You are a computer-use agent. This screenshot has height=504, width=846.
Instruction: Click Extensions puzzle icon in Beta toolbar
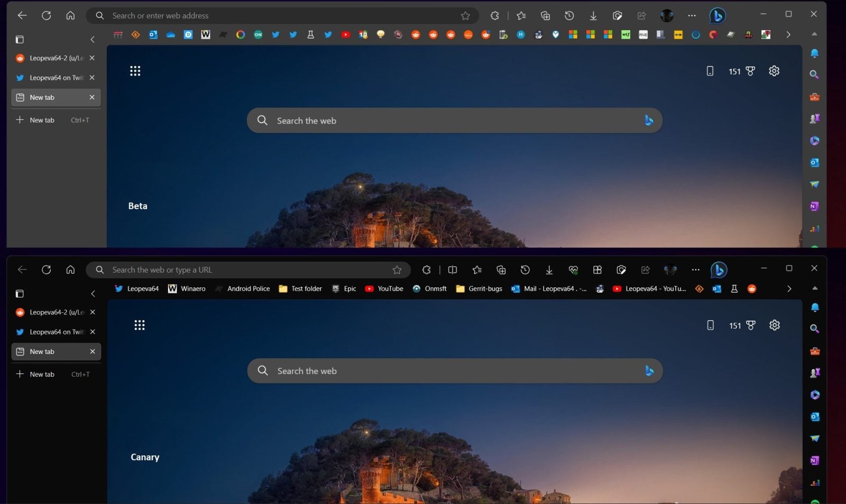click(x=495, y=16)
